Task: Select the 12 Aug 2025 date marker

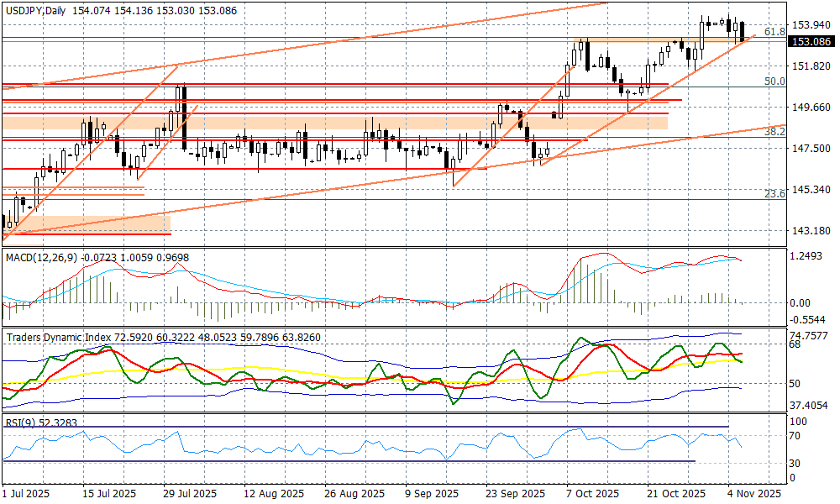Action: point(271,493)
